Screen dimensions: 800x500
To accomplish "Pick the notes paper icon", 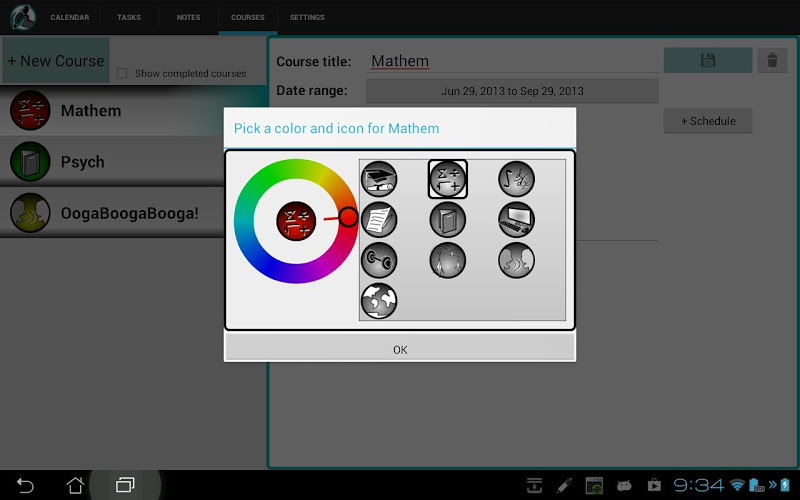I will [379, 220].
